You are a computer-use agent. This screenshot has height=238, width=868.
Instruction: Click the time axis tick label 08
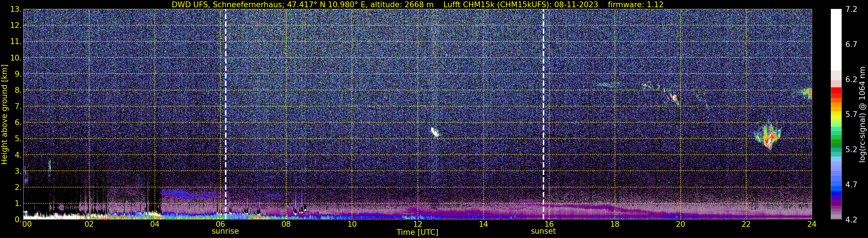point(286,224)
